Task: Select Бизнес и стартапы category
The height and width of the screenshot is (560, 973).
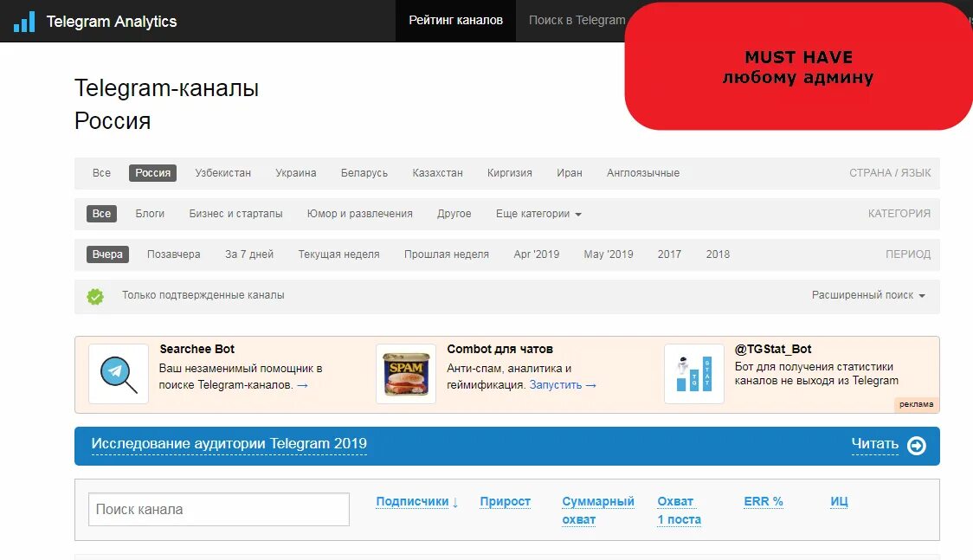Action: [235, 214]
